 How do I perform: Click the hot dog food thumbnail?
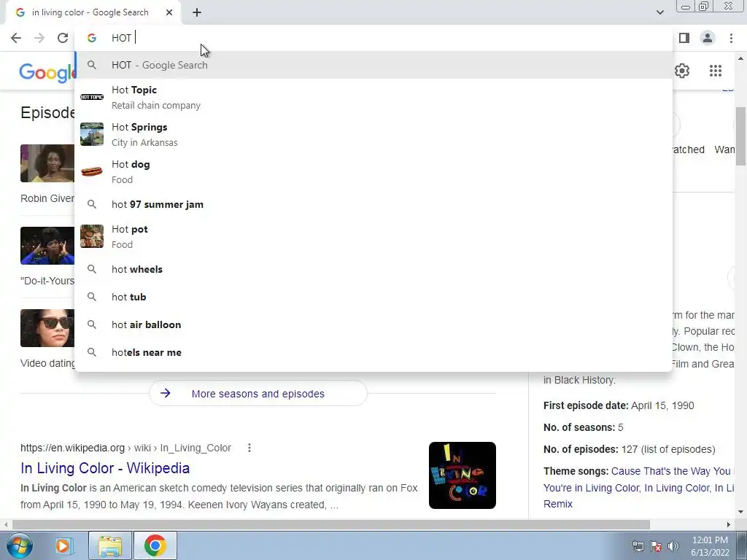92,171
